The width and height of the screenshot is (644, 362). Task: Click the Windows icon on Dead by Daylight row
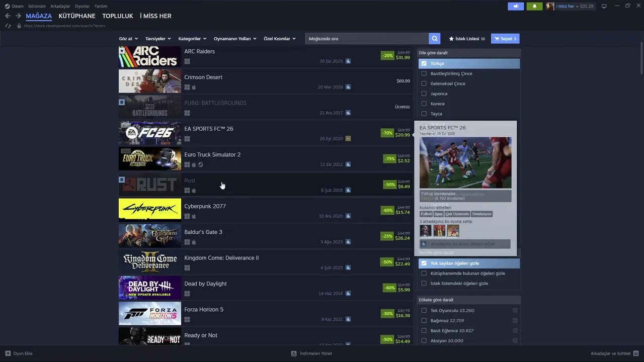click(x=187, y=294)
